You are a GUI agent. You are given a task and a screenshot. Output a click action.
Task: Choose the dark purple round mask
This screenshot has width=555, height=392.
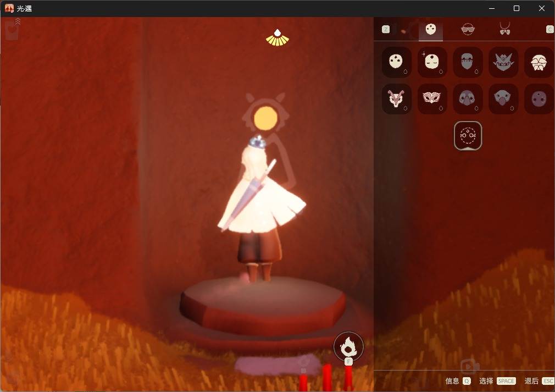(x=539, y=98)
